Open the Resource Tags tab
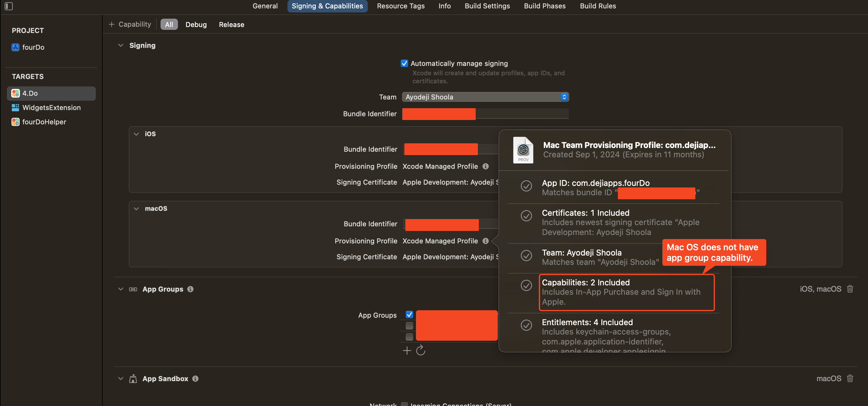 (401, 6)
